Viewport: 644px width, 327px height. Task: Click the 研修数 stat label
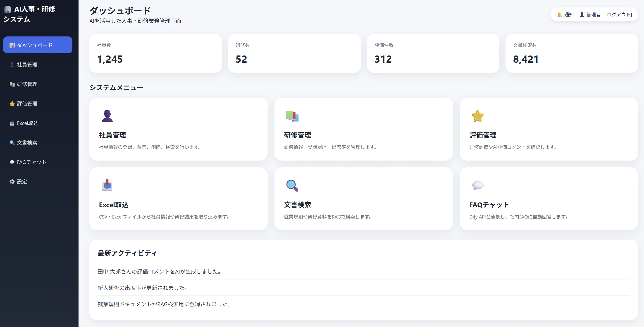(243, 45)
